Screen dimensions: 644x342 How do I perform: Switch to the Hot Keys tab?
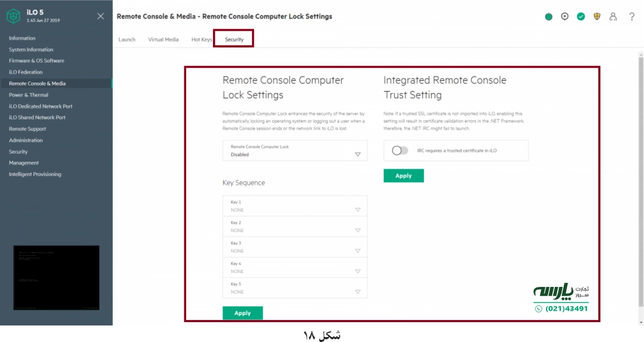click(201, 39)
